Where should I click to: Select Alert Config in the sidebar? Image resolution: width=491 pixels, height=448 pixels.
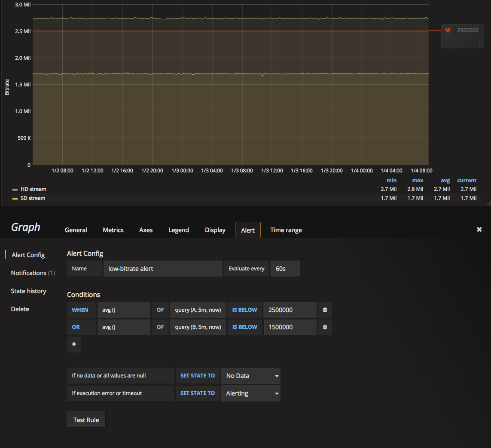pos(28,255)
